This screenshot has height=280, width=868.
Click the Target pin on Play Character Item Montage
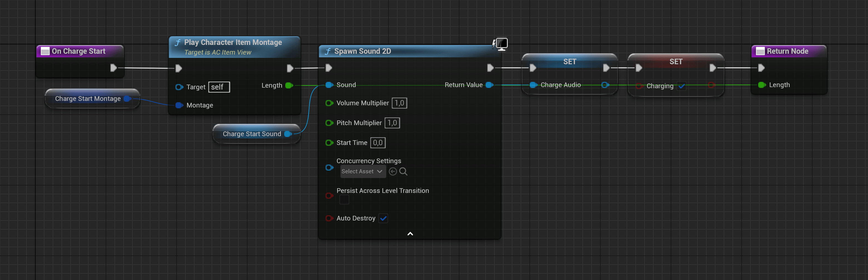click(x=179, y=87)
